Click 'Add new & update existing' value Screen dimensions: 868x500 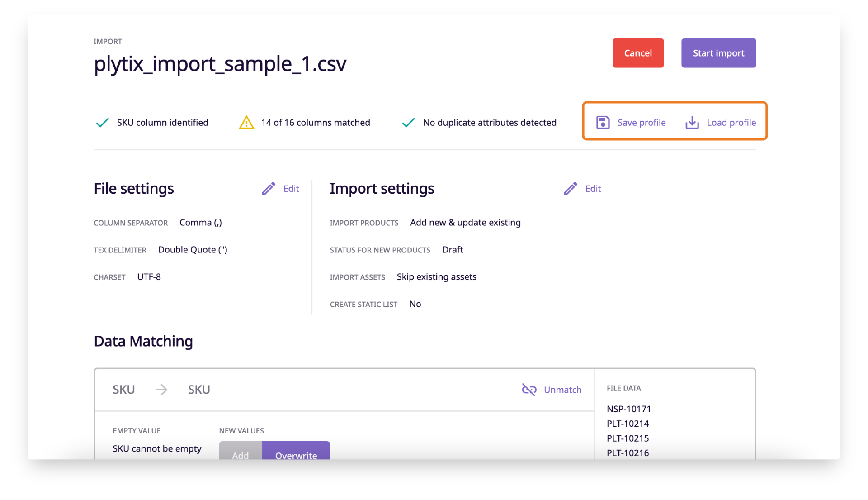coord(465,223)
